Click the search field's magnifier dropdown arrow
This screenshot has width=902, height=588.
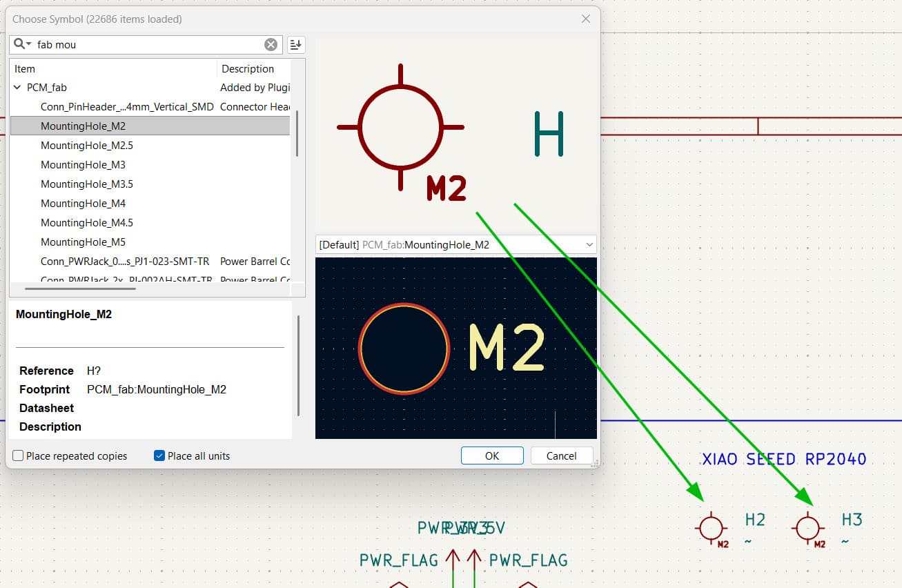click(28, 44)
